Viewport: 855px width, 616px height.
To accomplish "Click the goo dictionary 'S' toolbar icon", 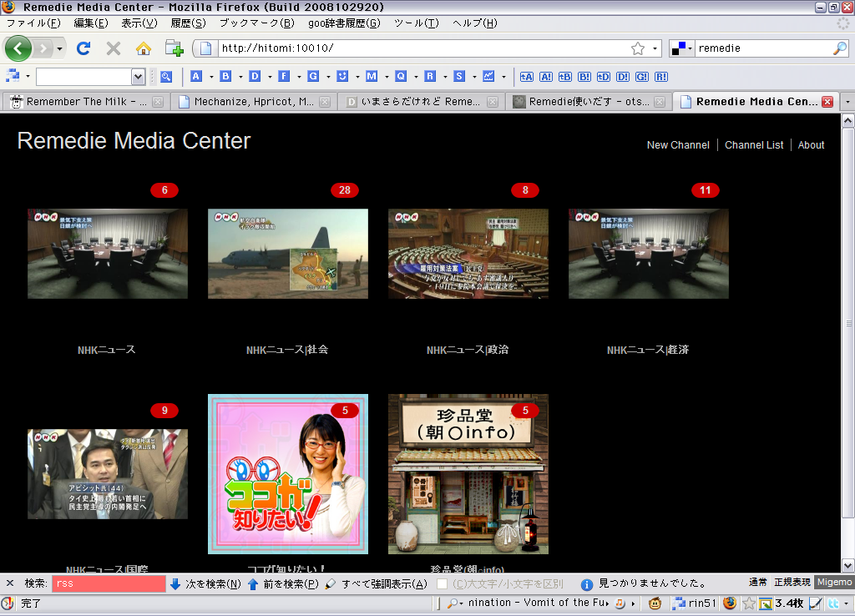I will pos(459,76).
